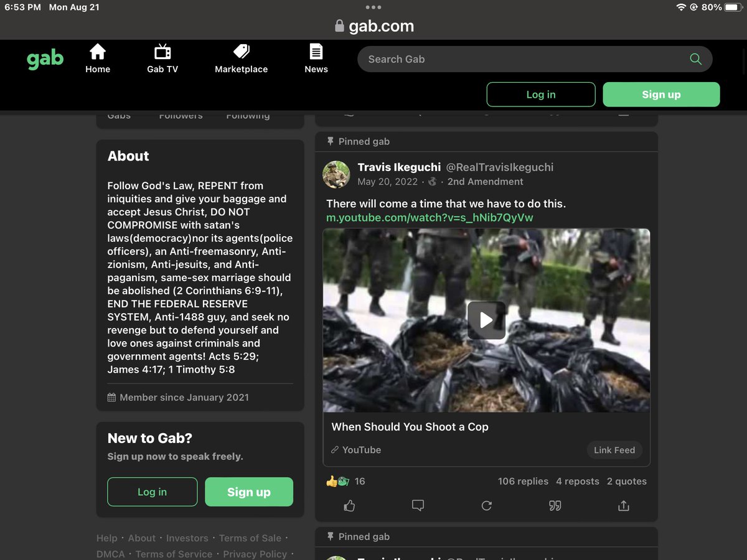Click the share icon on post
This screenshot has width=747, height=560.
(624, 506)
